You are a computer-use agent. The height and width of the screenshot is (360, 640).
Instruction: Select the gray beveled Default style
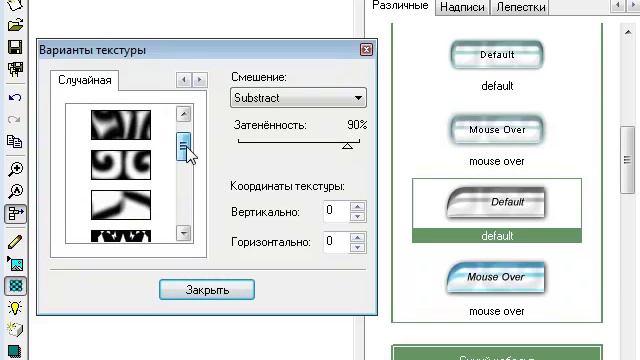[x=496, y=202]
